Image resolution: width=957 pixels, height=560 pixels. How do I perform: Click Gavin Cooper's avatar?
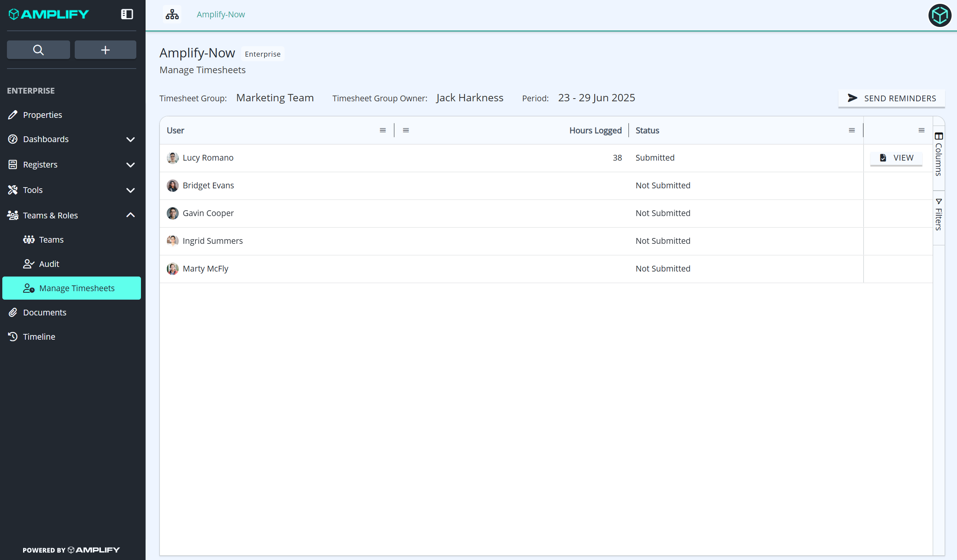173,213
